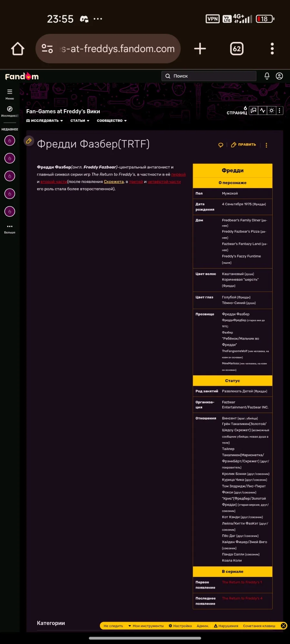The image size is (290, 644).
Task: Open the wiki discussions icon
Action: click(254, 111)
